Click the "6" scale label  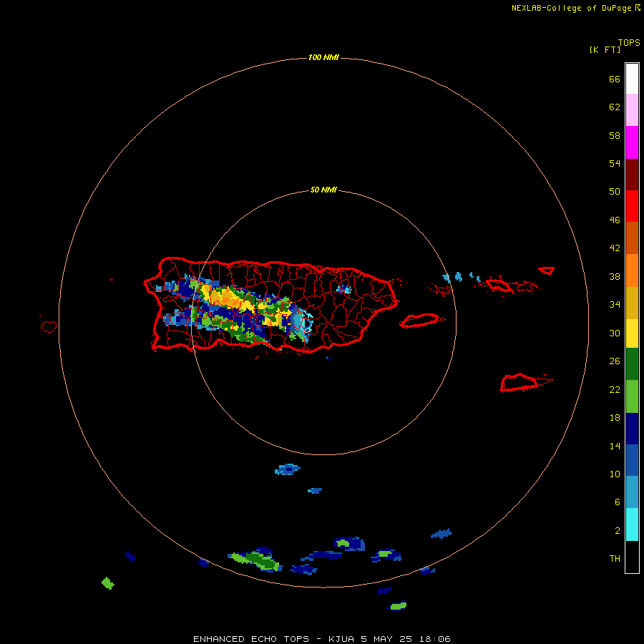[618, 502]
